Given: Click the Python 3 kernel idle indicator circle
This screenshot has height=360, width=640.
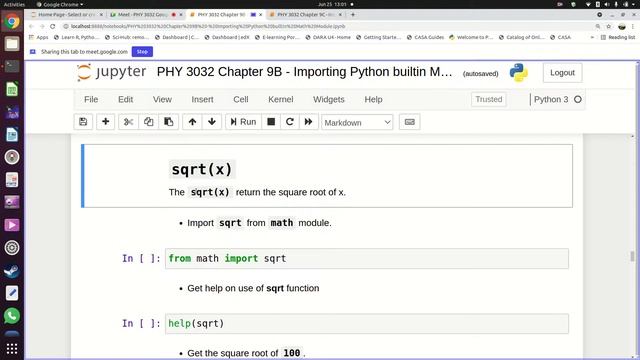Looking at the screenshot, I should click(578, 99).
